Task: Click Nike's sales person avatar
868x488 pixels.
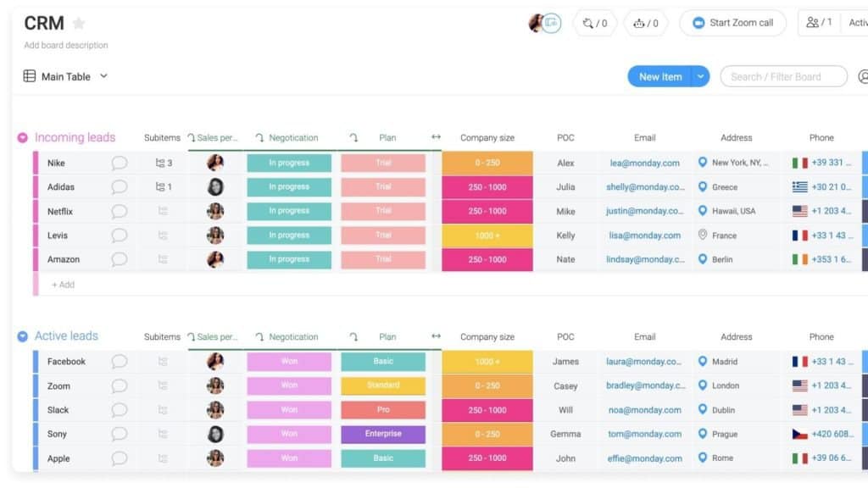Action: click(x=215, y=163)
